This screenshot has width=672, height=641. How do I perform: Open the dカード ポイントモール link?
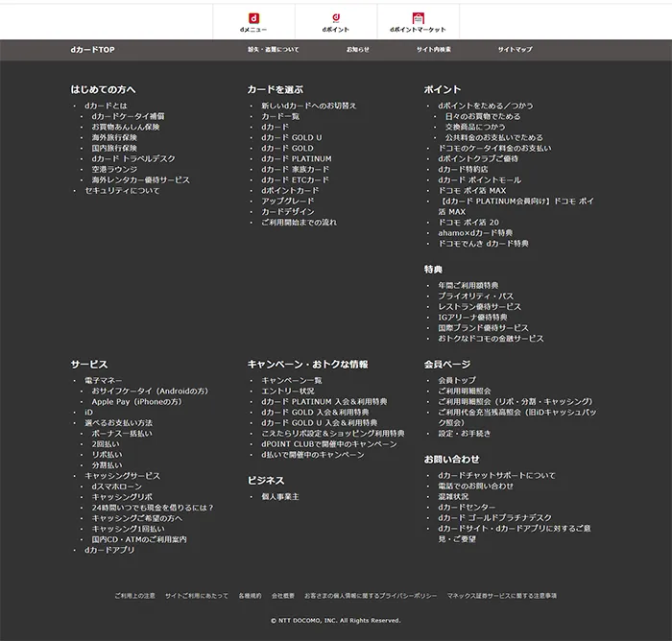coord(480,180)
